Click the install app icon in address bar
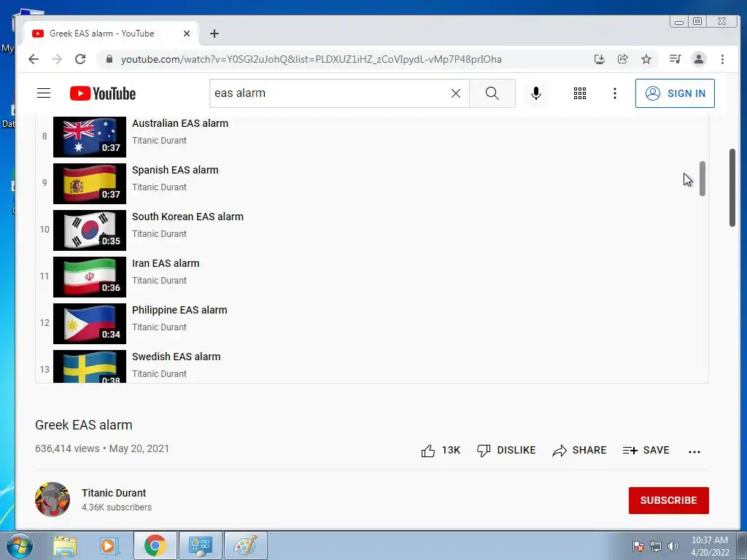747x560 pixels. click(x=600, y=59)
